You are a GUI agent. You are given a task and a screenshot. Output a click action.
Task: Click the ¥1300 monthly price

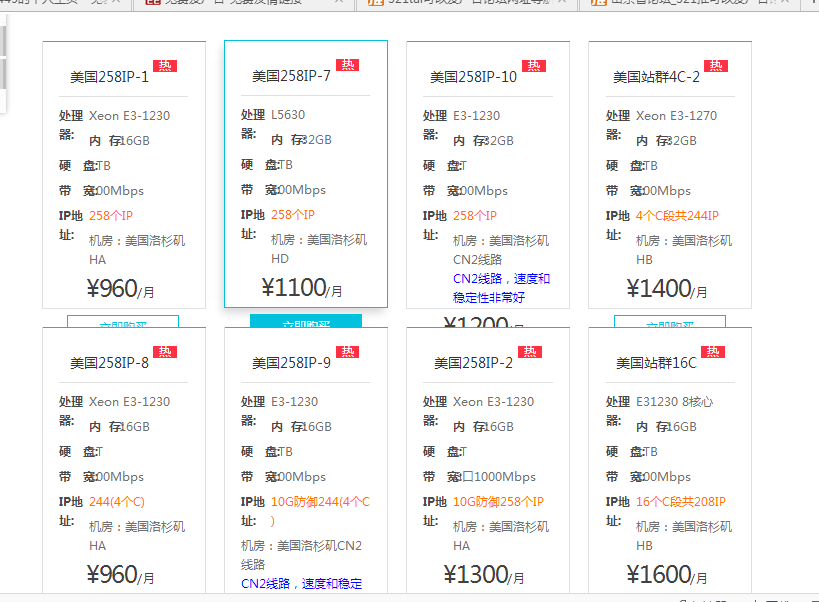click(484, 575)
